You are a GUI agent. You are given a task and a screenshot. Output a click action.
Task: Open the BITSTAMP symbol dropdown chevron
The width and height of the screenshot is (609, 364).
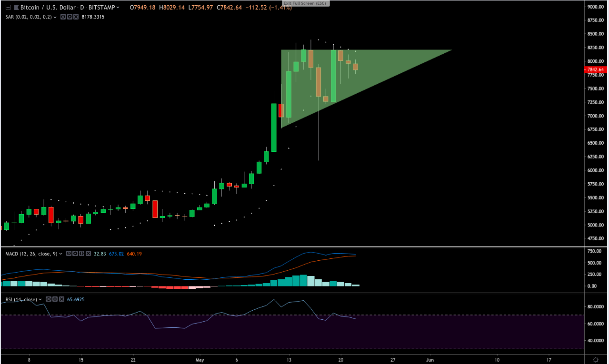pyautogui.click(x=117, y=7)
